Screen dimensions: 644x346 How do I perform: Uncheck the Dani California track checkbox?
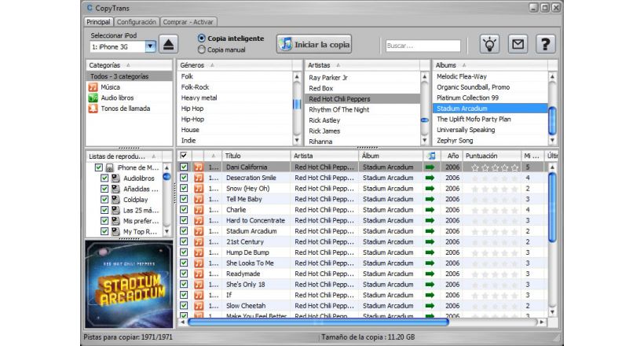point(184,167)
